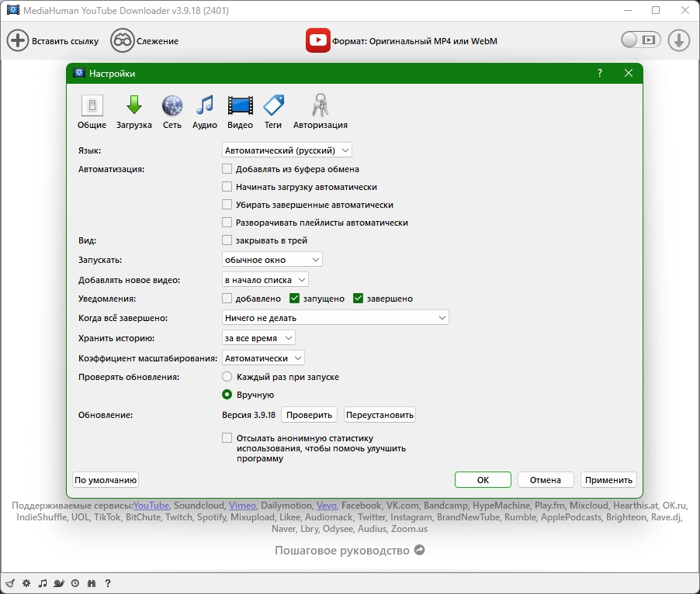Open the Запускать window mode dropdown
The image size is (700, 594).
272,260
